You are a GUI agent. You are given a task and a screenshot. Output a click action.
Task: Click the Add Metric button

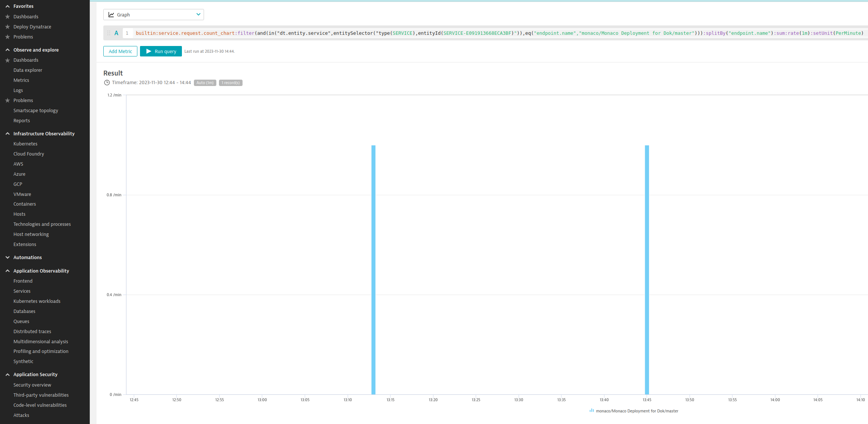click(x=120, y=51)
